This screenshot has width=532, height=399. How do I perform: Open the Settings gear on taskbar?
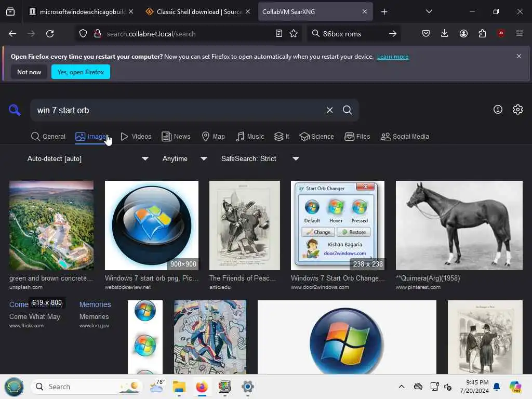tap(248, 387)
